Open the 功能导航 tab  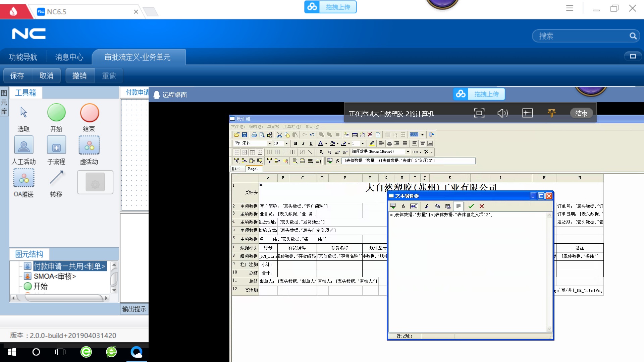(23, 57)
